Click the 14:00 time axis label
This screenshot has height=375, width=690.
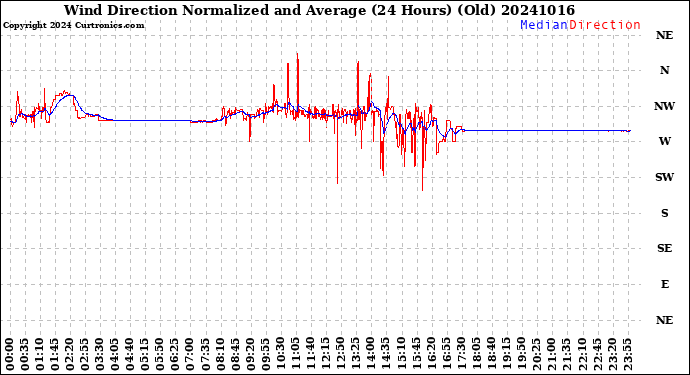371,355
